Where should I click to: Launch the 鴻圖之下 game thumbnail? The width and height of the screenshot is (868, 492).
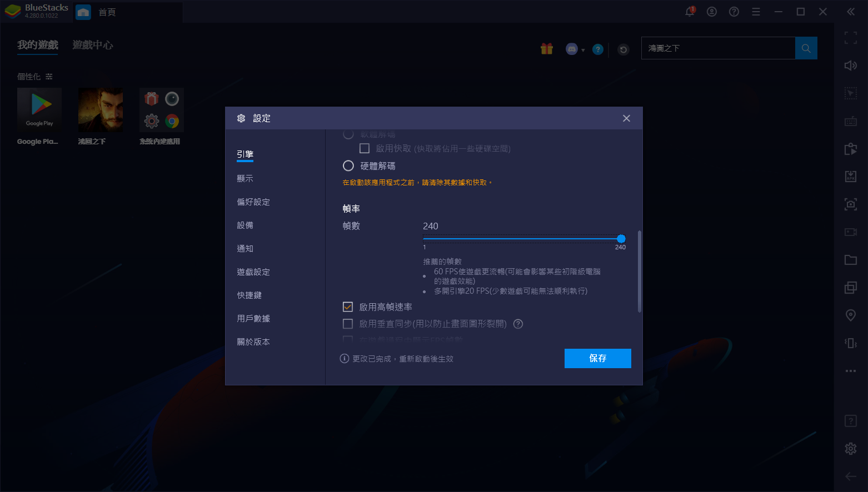tap(101, 110)
